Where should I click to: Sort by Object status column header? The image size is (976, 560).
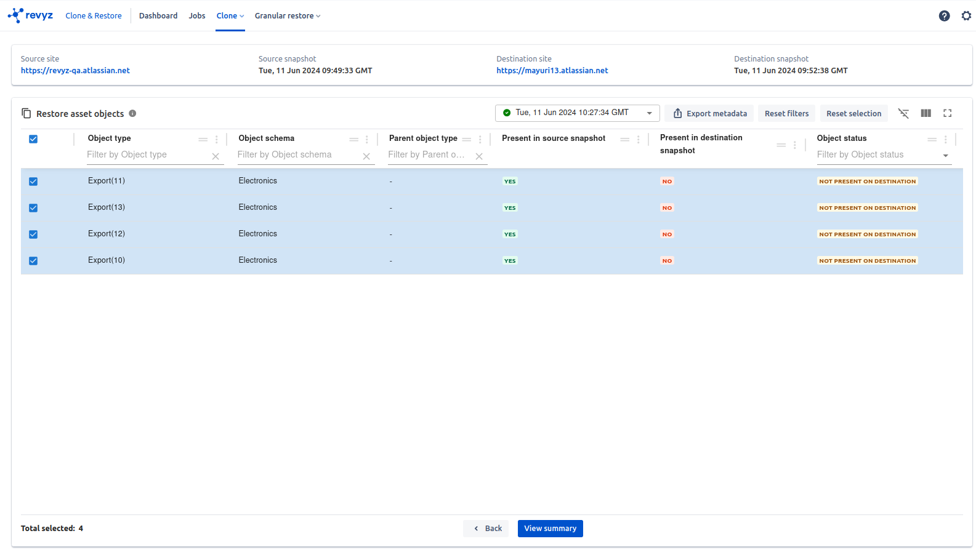tap(842, 138)
